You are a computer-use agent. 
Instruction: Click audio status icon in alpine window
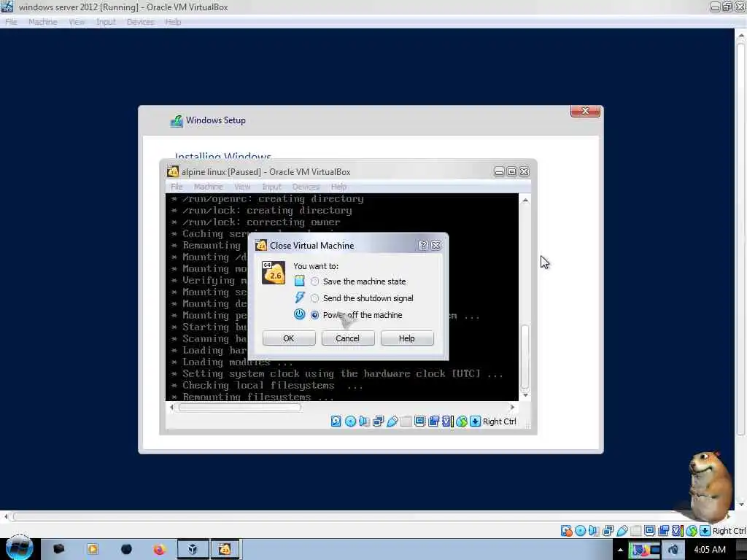tap(364, 421)
